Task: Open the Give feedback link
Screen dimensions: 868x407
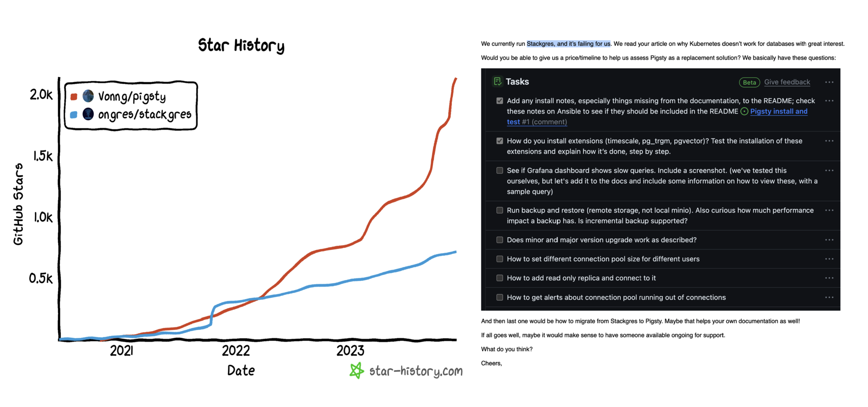Action: point(787,82)
